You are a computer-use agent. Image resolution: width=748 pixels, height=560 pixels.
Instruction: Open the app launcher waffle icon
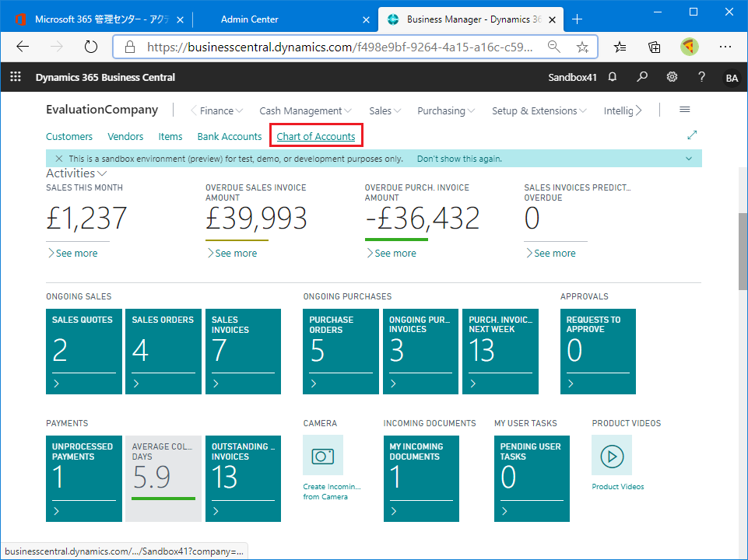point(16,77)
